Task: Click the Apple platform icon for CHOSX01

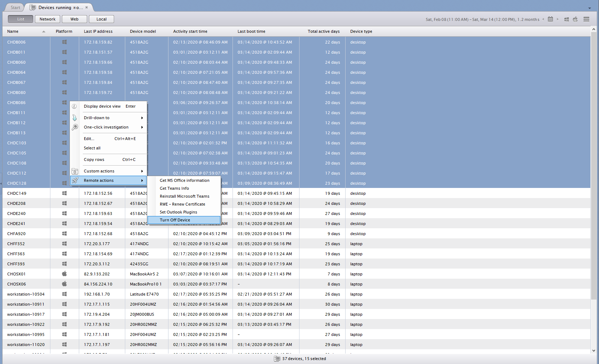Action: coord(64,274)
